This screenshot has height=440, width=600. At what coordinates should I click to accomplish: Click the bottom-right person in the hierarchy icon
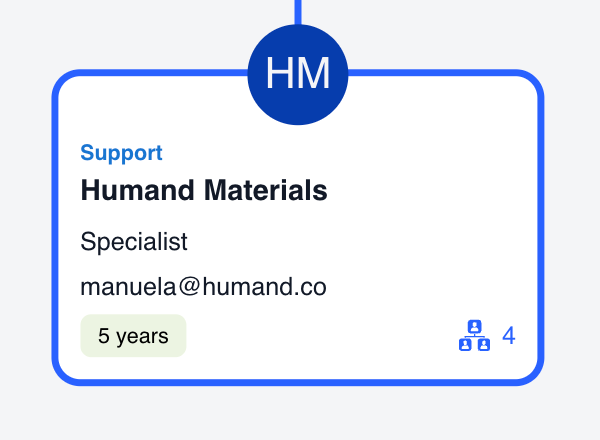click(483, 344)
